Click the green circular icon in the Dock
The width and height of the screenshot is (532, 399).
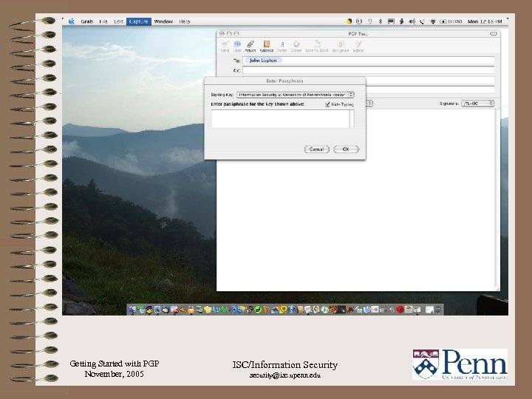tap(258, 310)
